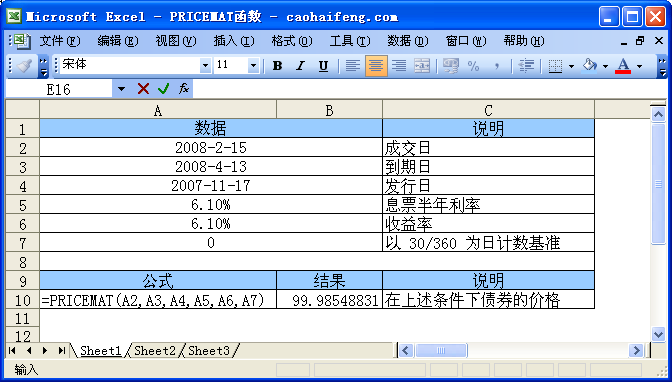Open Name Box dropdown arrow

coord(121,89)
